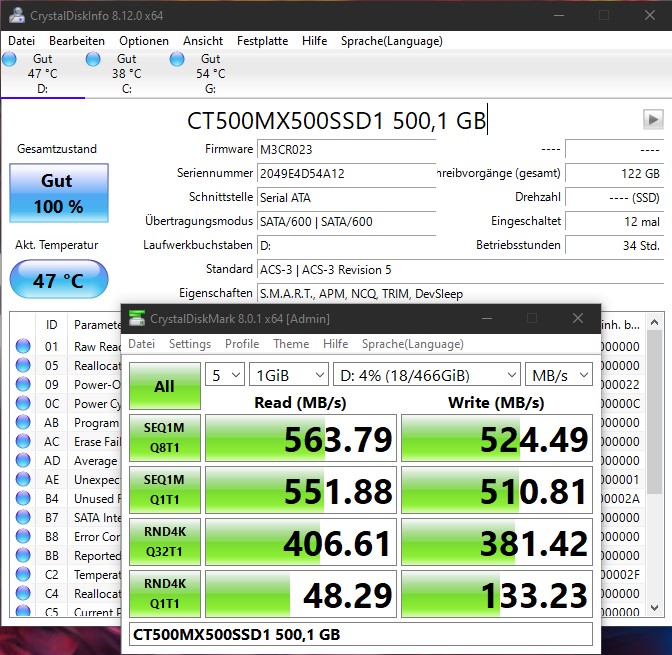Open test size dropdown showing 1GiB
672x655 pixels.
tap(289, 375)
